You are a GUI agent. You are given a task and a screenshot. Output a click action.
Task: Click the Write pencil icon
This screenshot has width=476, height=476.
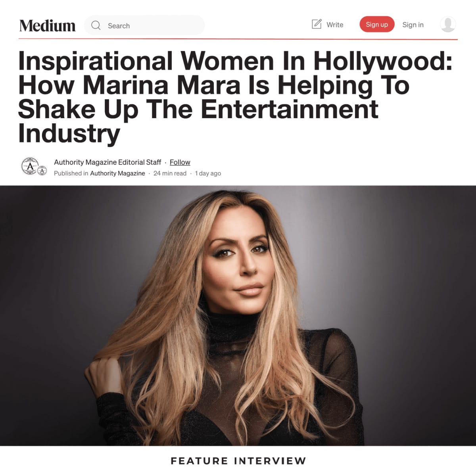pos(317,24)
